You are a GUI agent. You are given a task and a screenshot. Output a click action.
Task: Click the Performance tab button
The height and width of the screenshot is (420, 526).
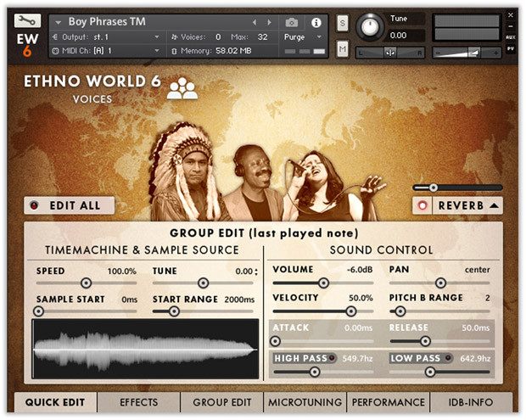click(388, 402)
